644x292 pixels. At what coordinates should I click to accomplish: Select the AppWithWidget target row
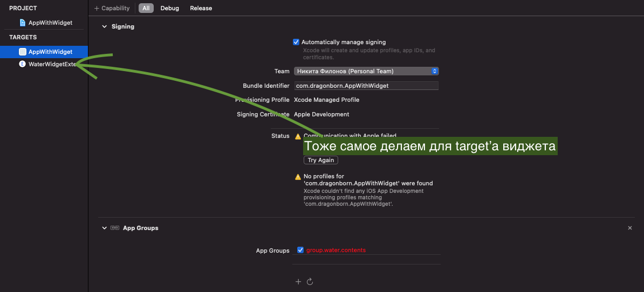(x=44, y=52)
